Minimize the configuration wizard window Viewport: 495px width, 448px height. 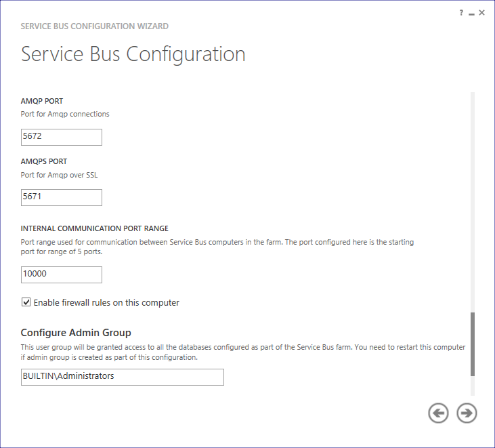click(x=472, y=13)
